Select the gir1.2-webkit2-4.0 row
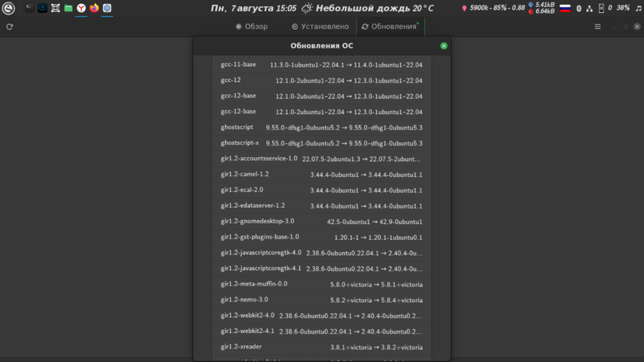The width and height of the screenshot is (644, 362). 321,316
